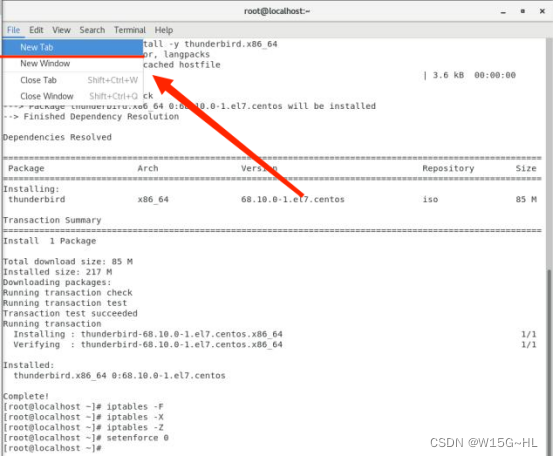Click the 'Package' column header text
Image resolution: width=553 pixels, height=457 pixels.
(x=26, y=168)
